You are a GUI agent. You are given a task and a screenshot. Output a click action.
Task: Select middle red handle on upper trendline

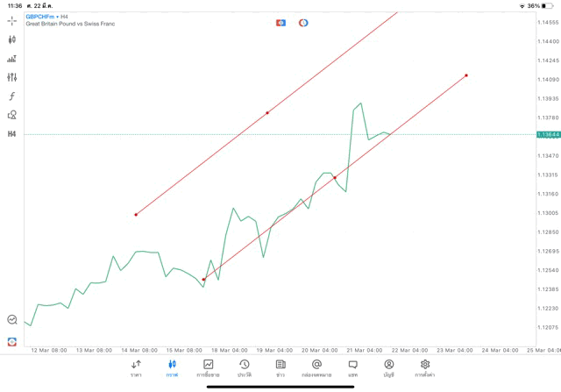click(x=267, y=113)
